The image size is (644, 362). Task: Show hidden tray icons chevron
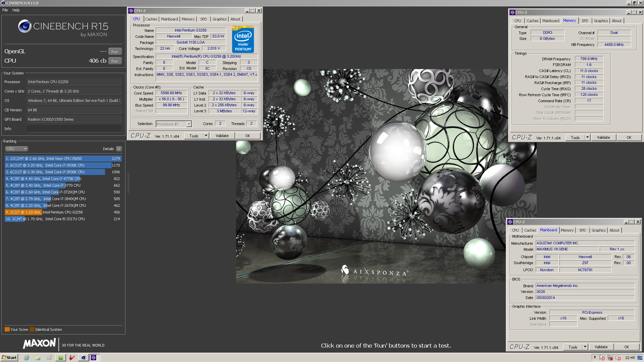(x=595, y=357)
